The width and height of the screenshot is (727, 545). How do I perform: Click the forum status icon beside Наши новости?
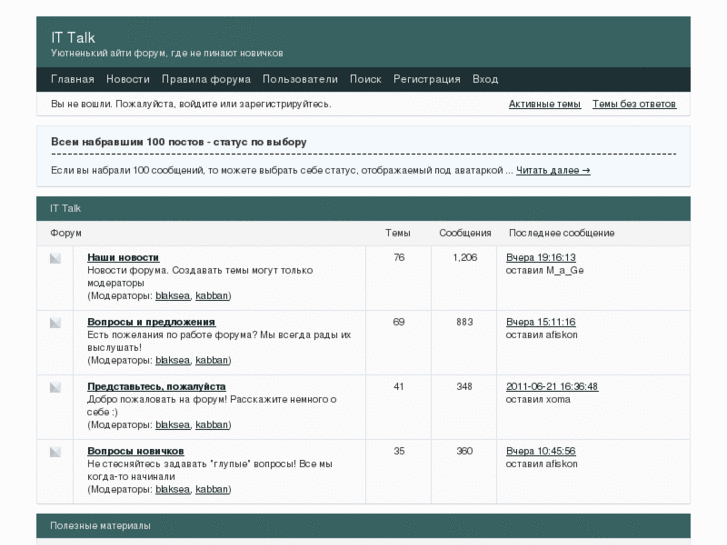(55, 258)
